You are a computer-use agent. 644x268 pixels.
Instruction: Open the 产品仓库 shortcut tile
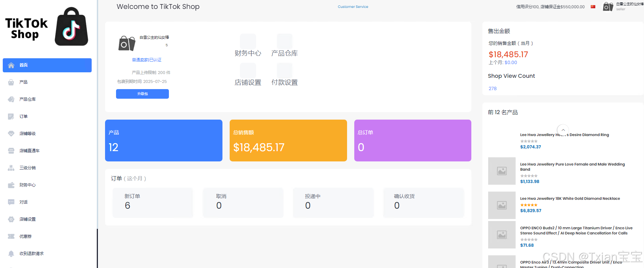285,46
